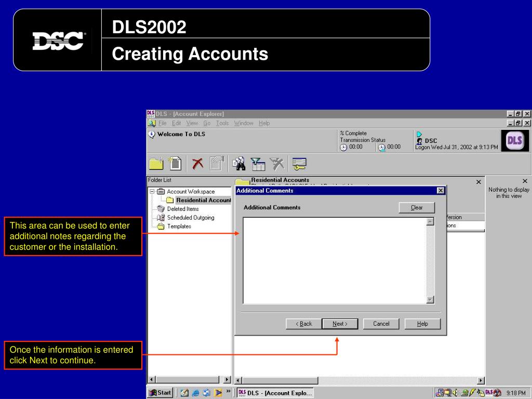Open the File menu
Viewport: 532px width, 399px height.
(x=162, y=123)
